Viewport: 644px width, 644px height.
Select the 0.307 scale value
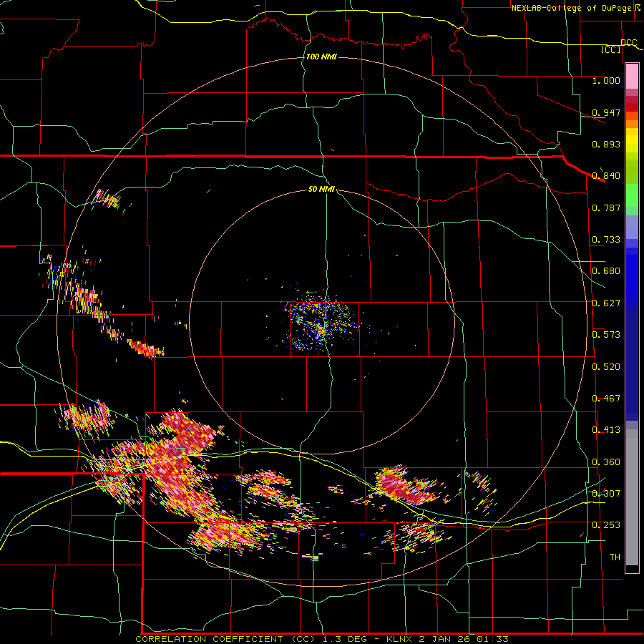[x=606, y=493]
